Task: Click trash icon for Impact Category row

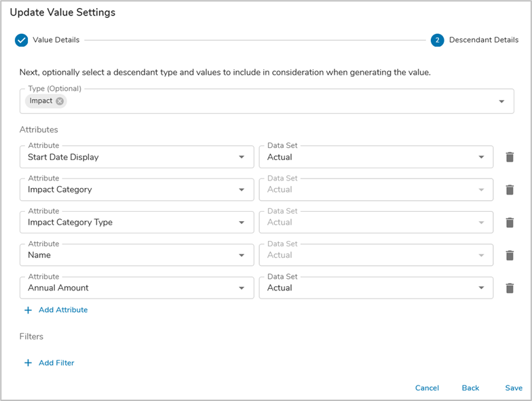Action: [x=510, y=190]
